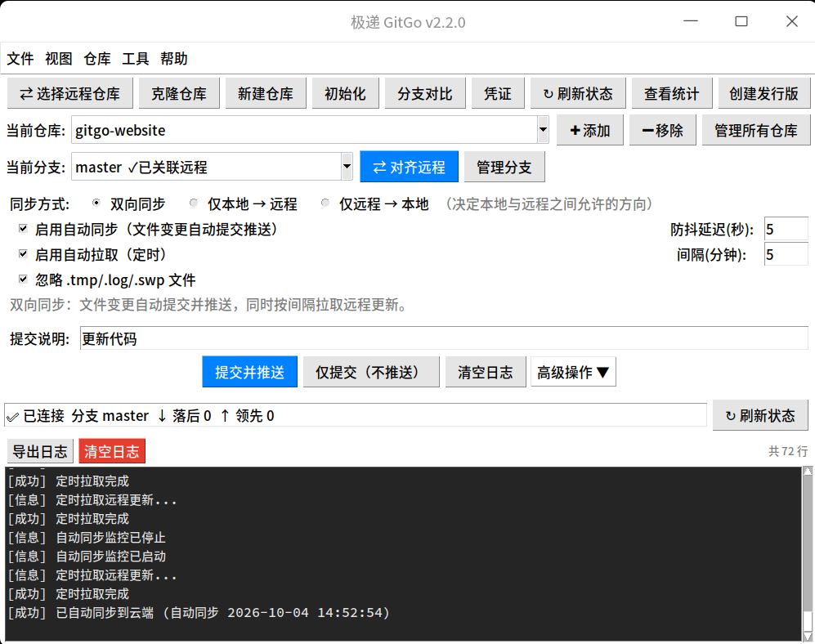Maximize the GitGo window
The width and height of the screenshot is (815, 644).
pyautogui.click(x=741, y=21)
